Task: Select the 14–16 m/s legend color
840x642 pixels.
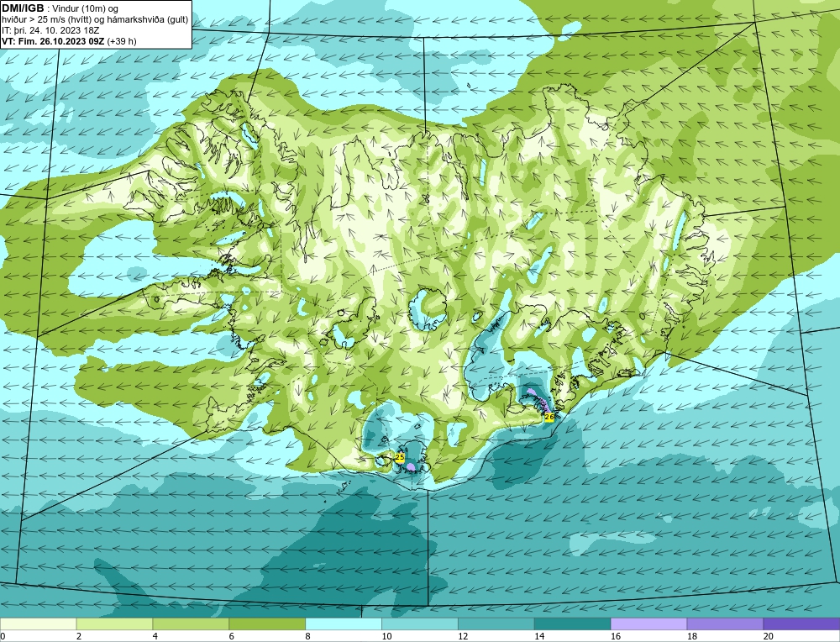Action: (x=573, y=624)
